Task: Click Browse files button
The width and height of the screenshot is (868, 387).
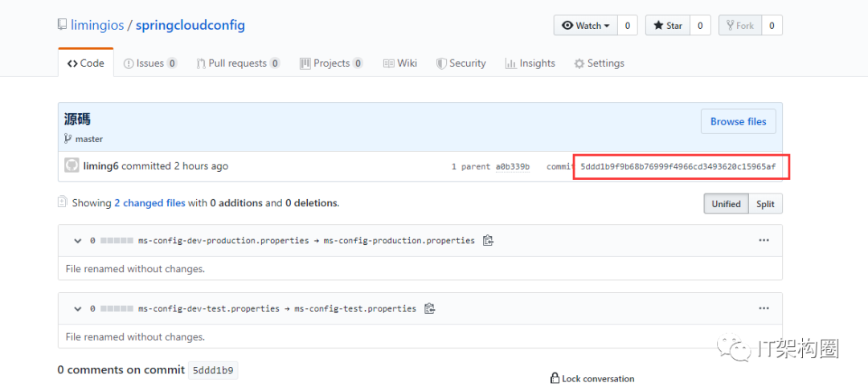Action: (738, 122)
